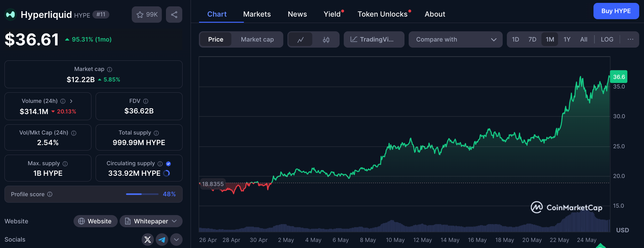Click the 18.8355 starting price label
Image resolution: width=644 pixels, height=248 pixels.
pos(213,184)
